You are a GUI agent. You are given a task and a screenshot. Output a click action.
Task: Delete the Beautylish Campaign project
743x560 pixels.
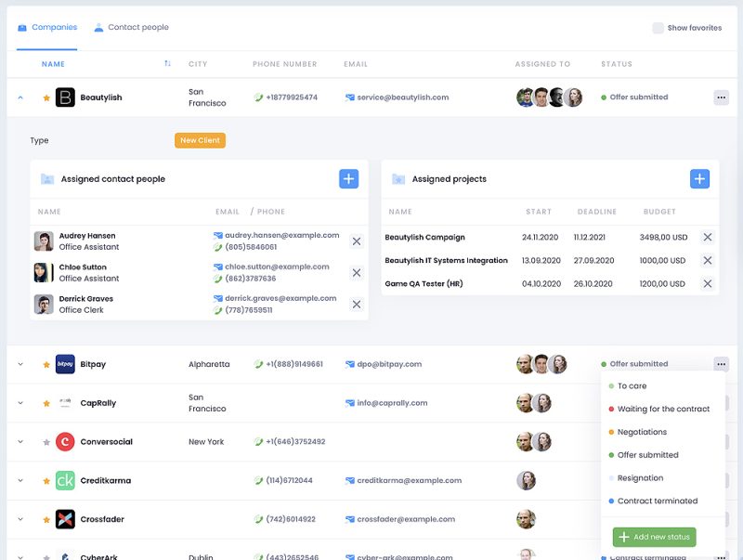pyautogui.click(x=707, y=237)
